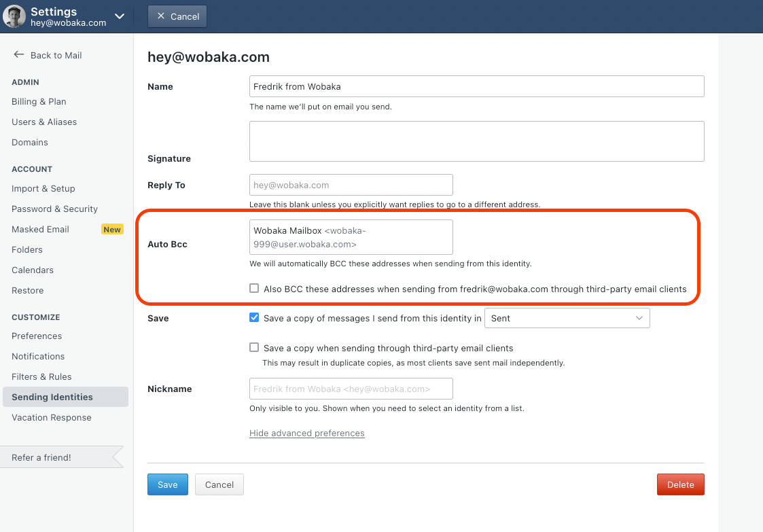Click Back to Mail link

pyautogui.click(x=56, y=56)
